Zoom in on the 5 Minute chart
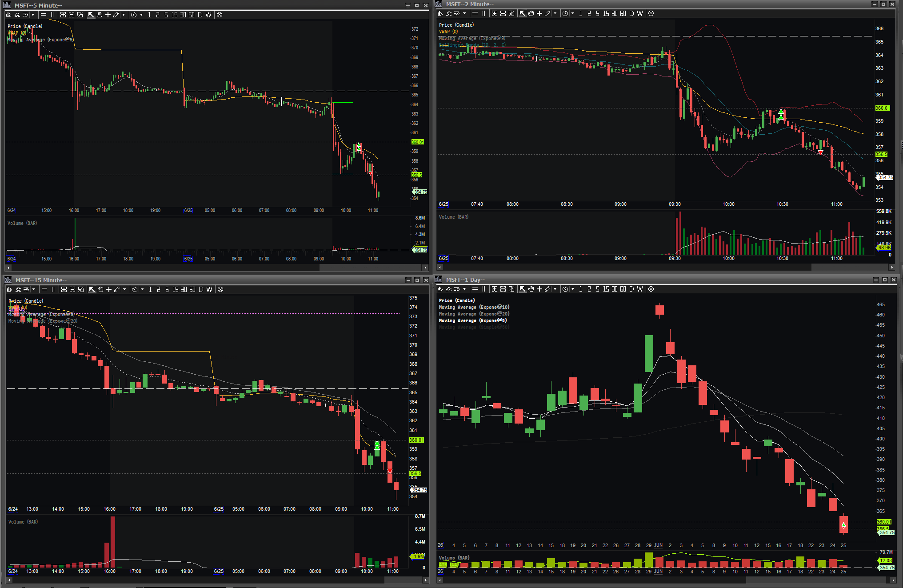 click(x=63, y=15)
